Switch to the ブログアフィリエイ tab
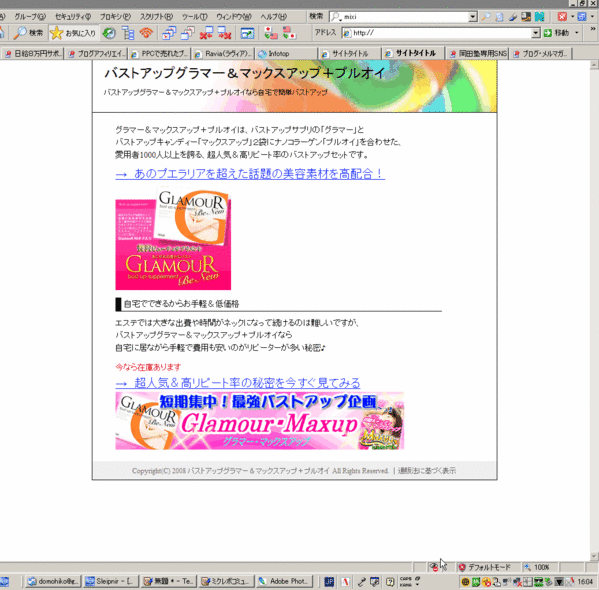Viewport: 599px width, 590px height. [x=97, y=54]
